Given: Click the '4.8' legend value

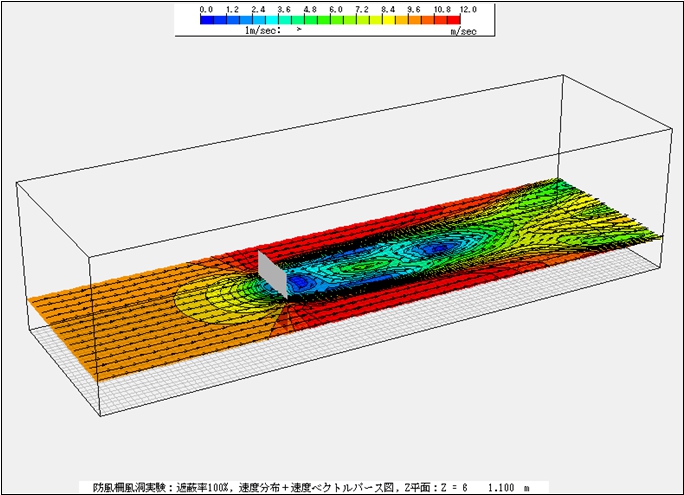Looking at the screenshot, I should pos(311,10).
